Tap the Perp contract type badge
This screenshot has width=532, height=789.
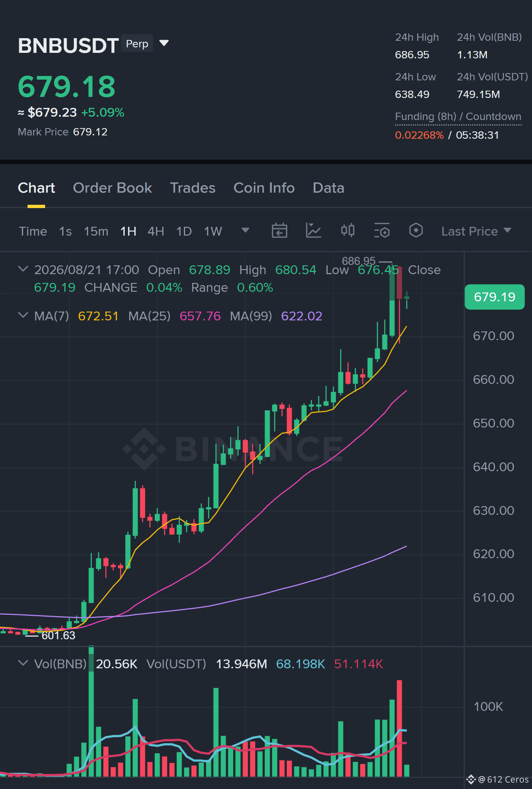[x=137, y=44]
